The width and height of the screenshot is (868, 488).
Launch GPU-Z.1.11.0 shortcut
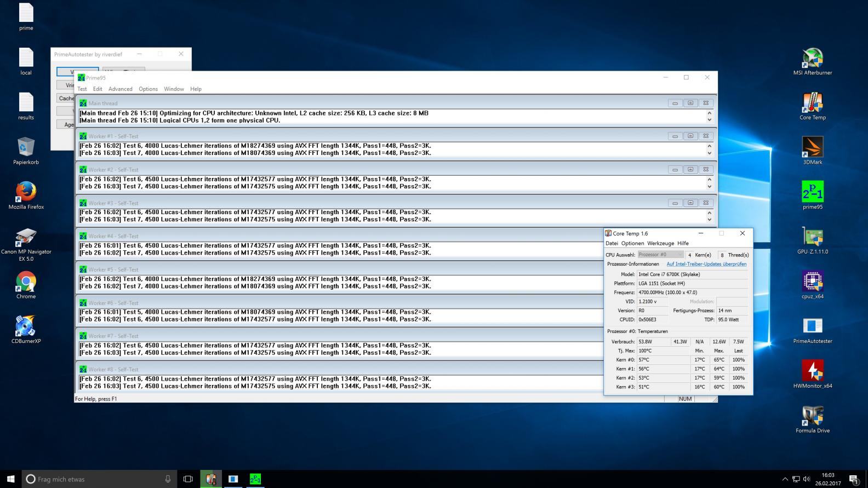coord(813,240)
